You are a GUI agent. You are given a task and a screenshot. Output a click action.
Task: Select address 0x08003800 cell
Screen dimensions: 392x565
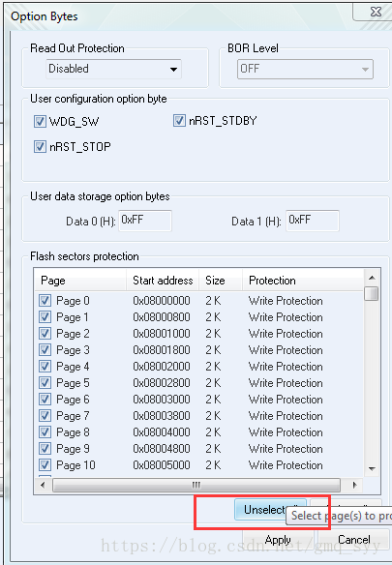(x=162, y=416)
